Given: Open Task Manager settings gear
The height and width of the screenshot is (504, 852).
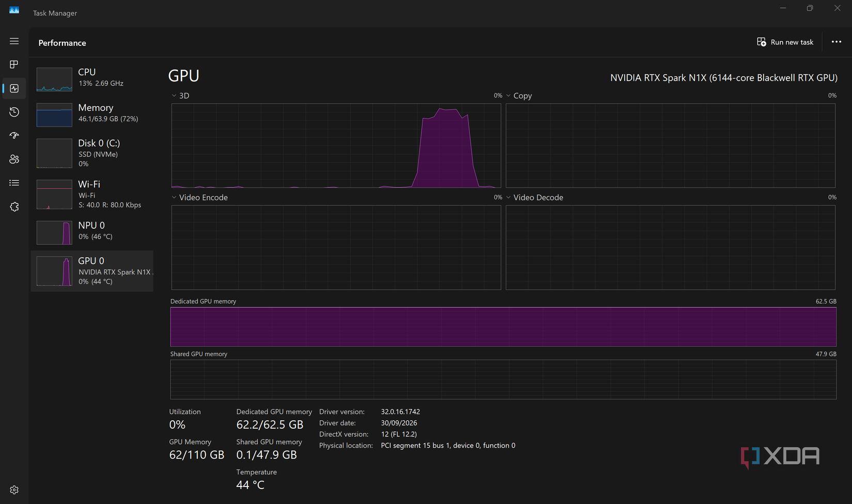Looking at the screenshot, I should coord(14,490).
